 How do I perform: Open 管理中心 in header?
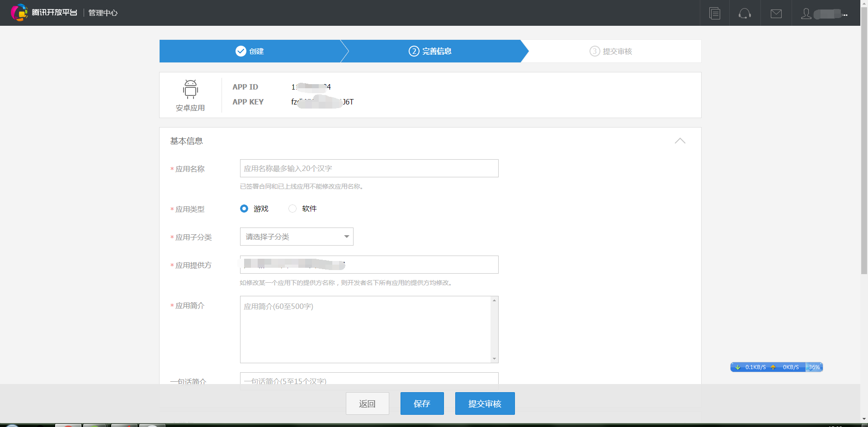click(x=103, y=13)
